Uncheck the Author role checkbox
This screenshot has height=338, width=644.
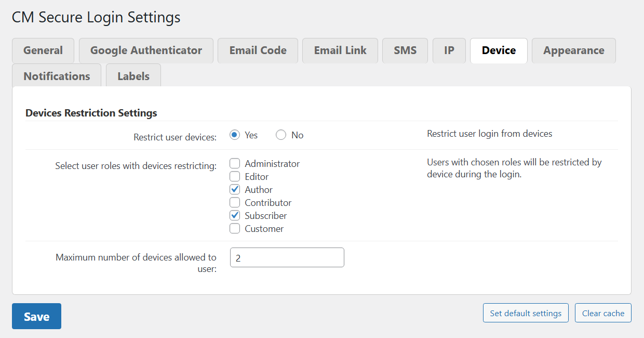click(x=235, y=189)
